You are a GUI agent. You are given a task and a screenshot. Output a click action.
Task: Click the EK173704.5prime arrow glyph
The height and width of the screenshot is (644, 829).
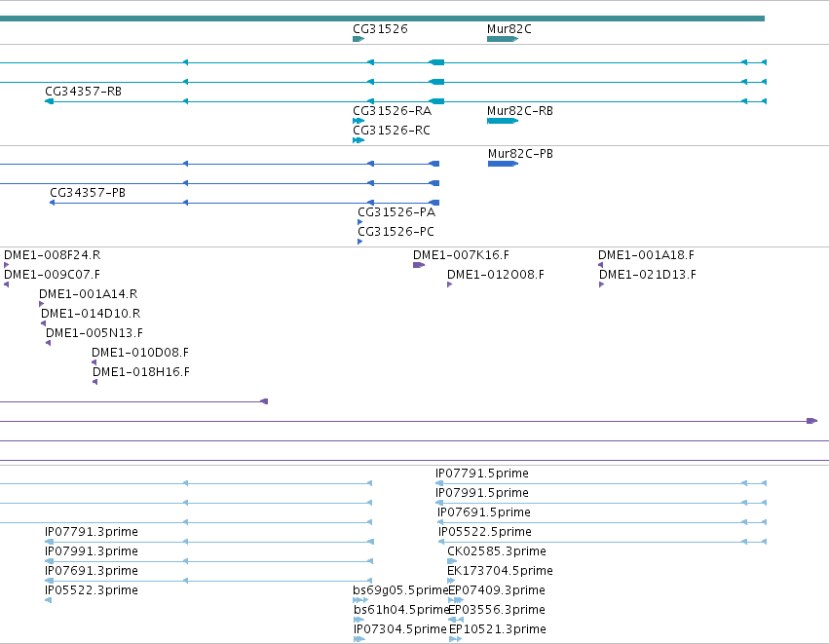tap(451, 581)
